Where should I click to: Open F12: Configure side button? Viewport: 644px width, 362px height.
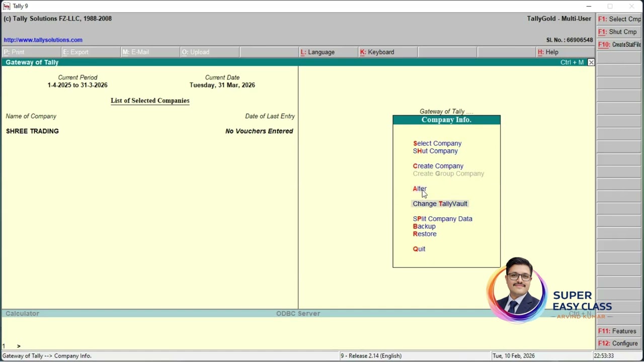[x=620, y=343]
